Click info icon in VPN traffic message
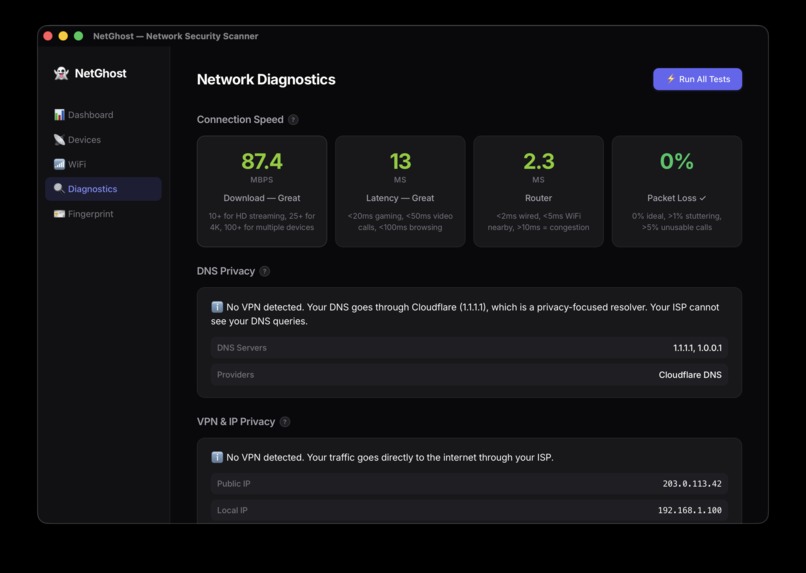Image resolution: width=806 pixels, height=573 pixels. click(217, 457)
